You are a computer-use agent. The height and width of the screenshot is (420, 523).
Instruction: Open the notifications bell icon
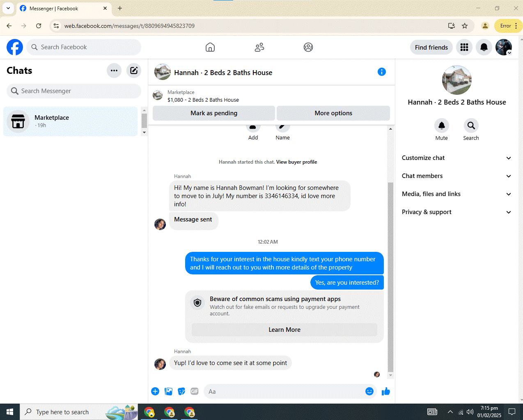coord(484,47)
